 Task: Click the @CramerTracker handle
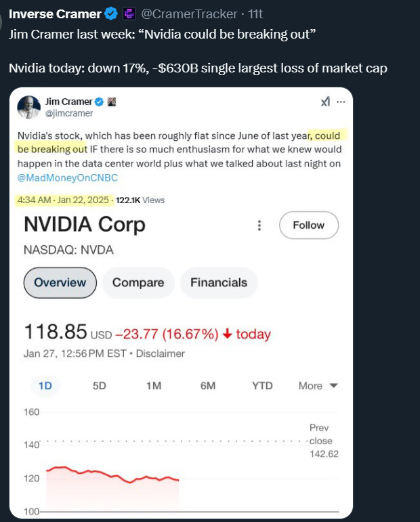(x=189, y=14)
